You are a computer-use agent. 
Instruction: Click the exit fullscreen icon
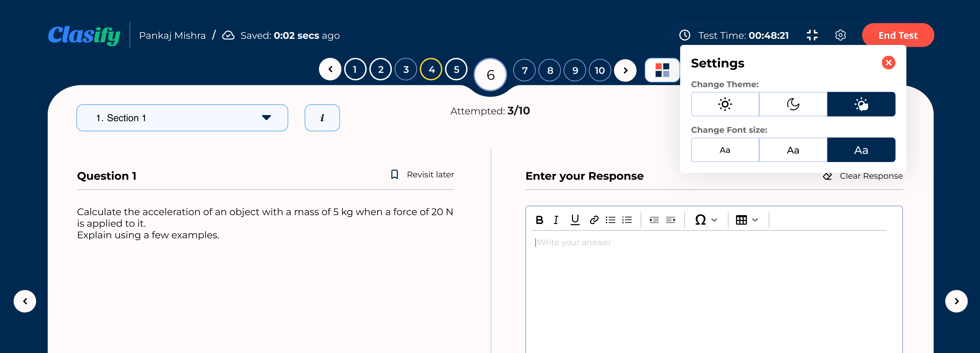tap(812, 35)
